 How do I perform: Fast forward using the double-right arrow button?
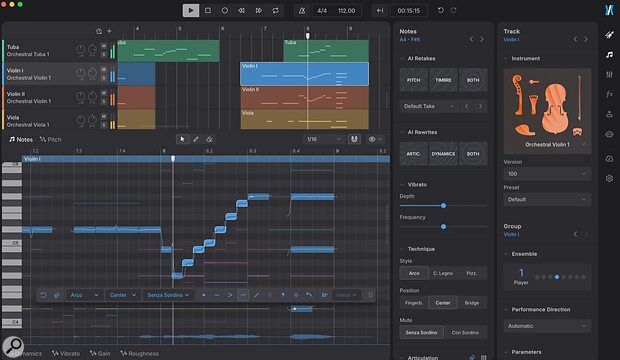pyautogui.click(x=259, y=10)
